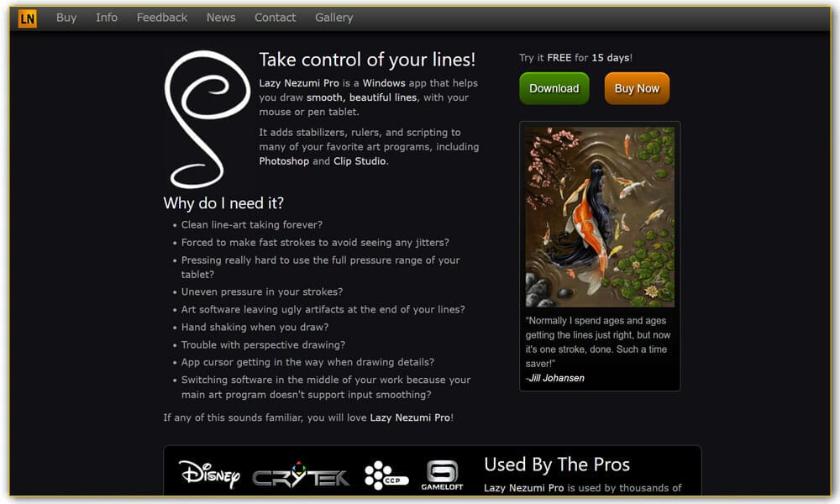
Task: Click the Jill Johansen name link
Action: point(555,378)
